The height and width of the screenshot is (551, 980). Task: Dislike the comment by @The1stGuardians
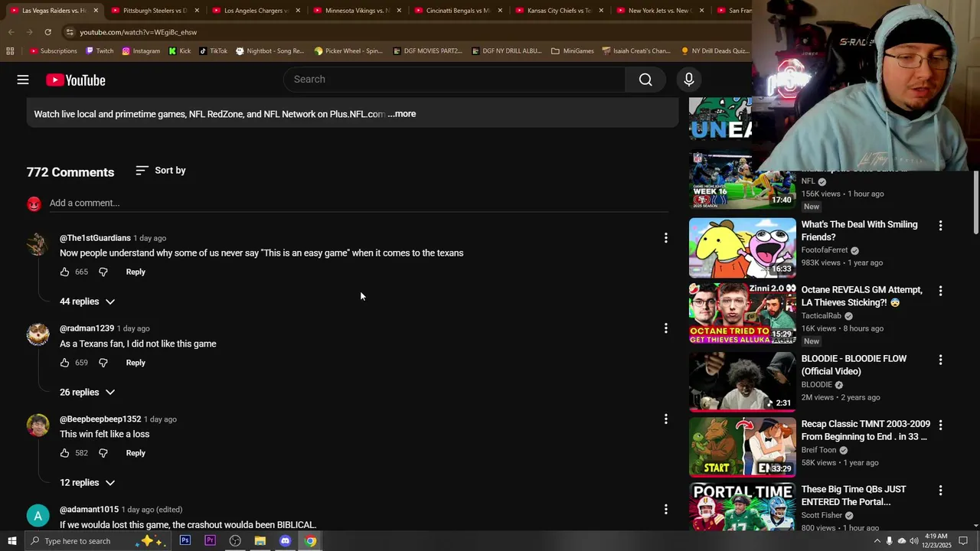(x=103, y=272)
